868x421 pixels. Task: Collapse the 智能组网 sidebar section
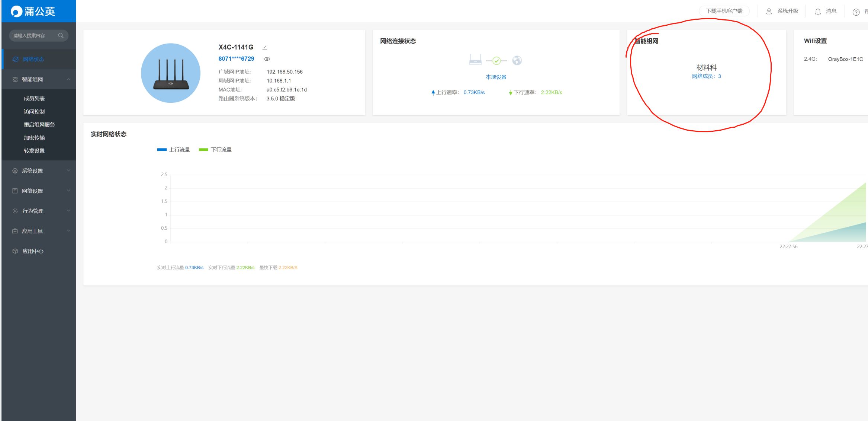point(68,79)
